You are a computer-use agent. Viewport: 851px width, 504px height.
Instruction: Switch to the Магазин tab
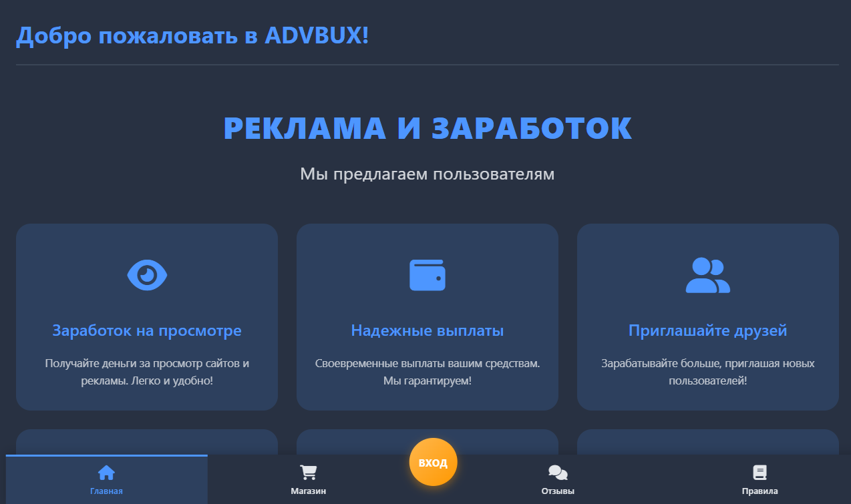[308, 479]
